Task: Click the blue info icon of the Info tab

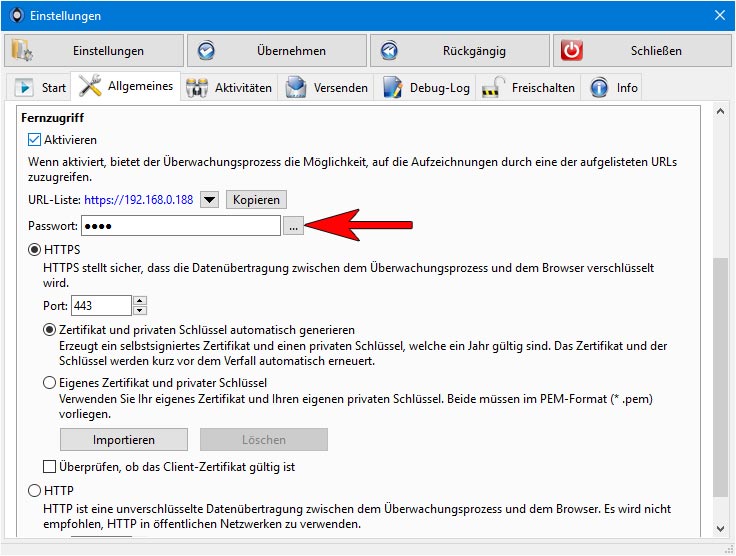Action: pyautogui.click(x=599, y=88)
